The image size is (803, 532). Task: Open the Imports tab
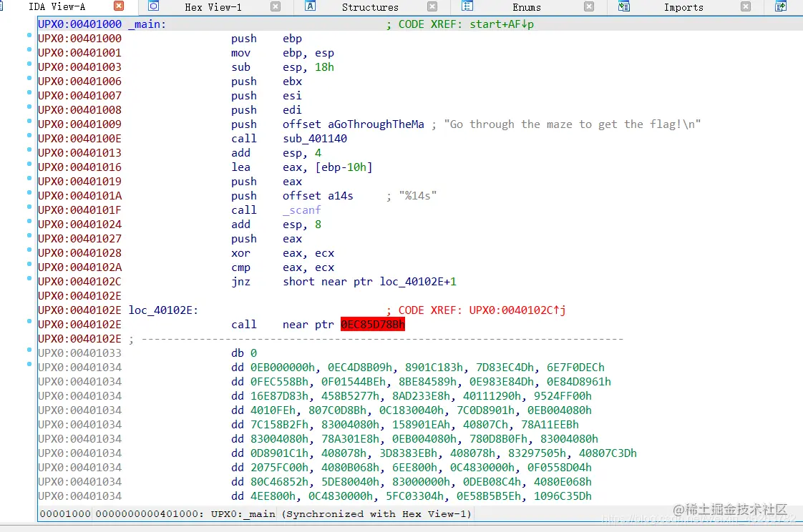click(683, 7)
